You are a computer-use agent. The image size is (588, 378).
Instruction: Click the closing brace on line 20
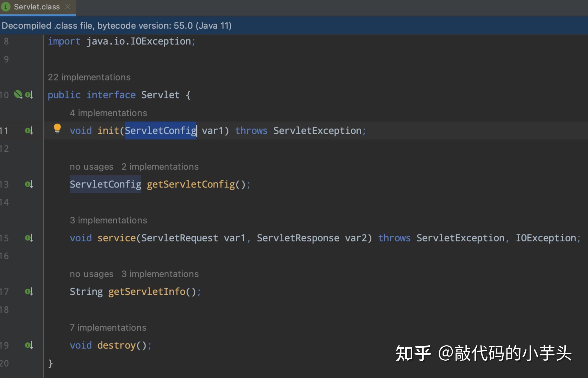[50, 363]
